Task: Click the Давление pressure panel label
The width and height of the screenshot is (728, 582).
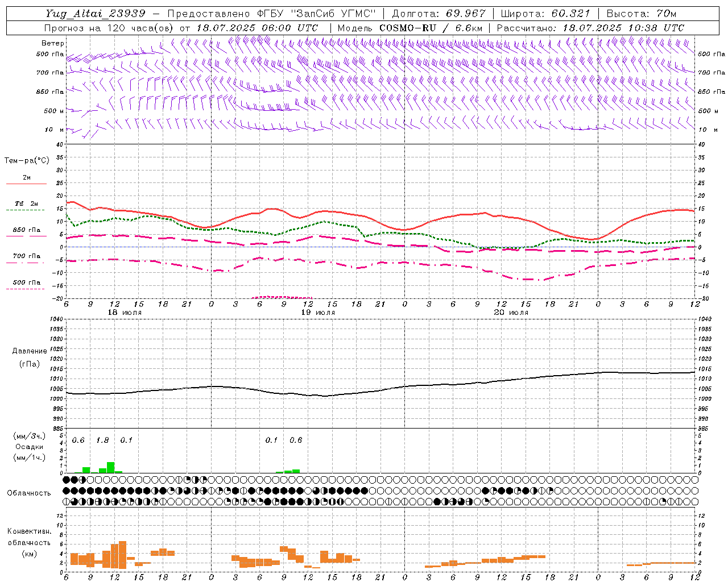Action: pyautogui.click(x=30, y=351)
